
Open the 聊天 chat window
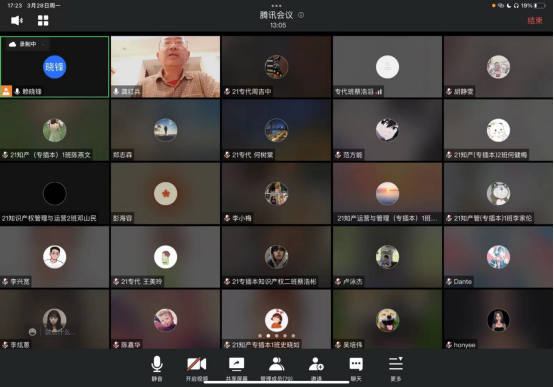(x=356, y=369)
